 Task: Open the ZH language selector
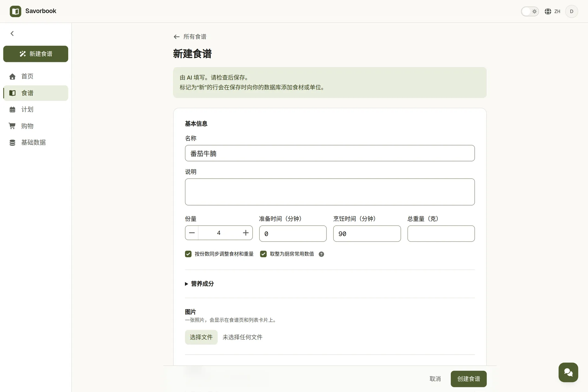552,11
